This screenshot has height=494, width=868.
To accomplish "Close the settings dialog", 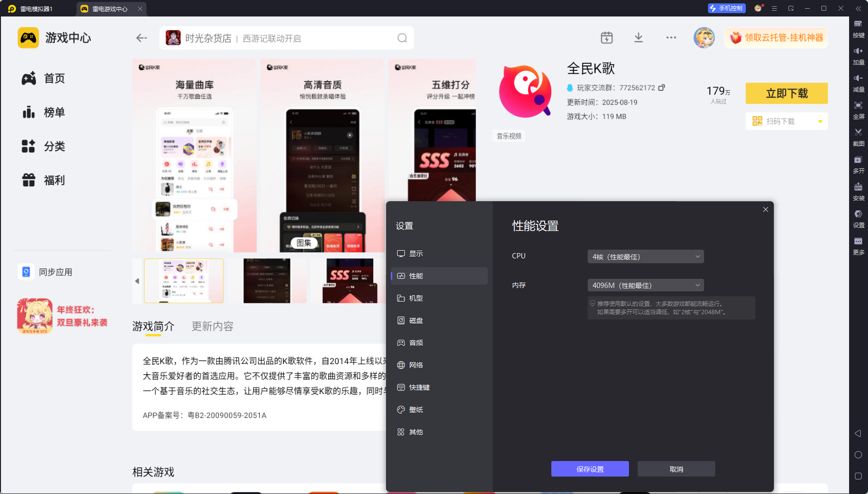I will pos(766,209).
